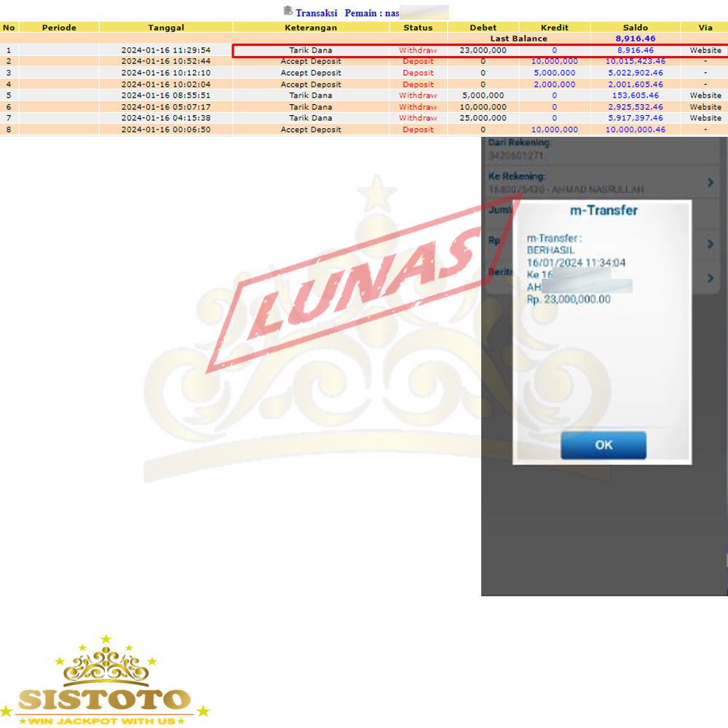Image resolution: width=728 pixels, height=728 pixels.
Task: Click the Deposit status in row 8
Action: (x=418, y=130)
